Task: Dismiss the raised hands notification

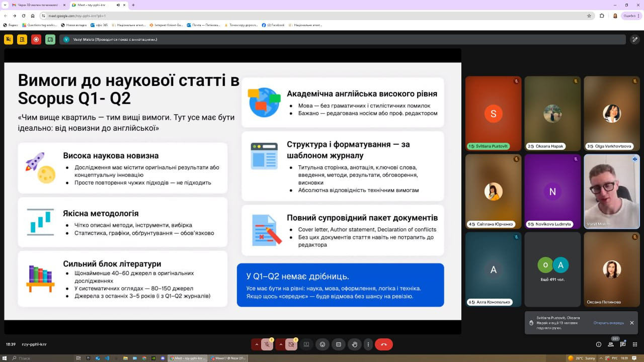Action: point(632,323)
